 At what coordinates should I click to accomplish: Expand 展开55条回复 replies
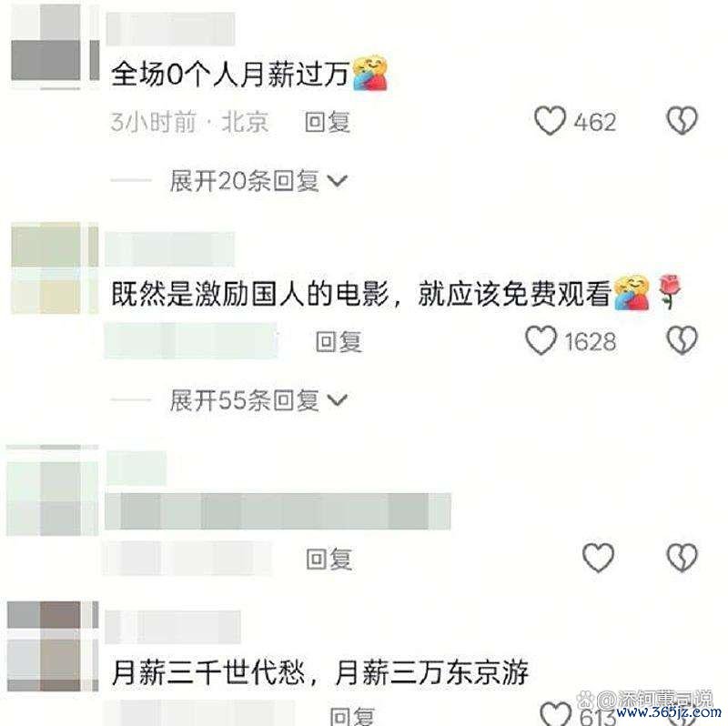pos(258,400)
